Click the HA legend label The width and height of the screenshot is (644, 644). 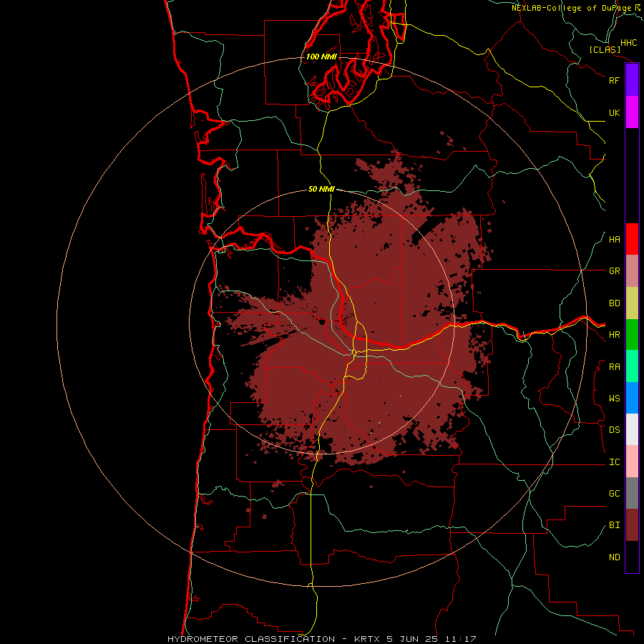pyautogui.click(x=614, y=240)
